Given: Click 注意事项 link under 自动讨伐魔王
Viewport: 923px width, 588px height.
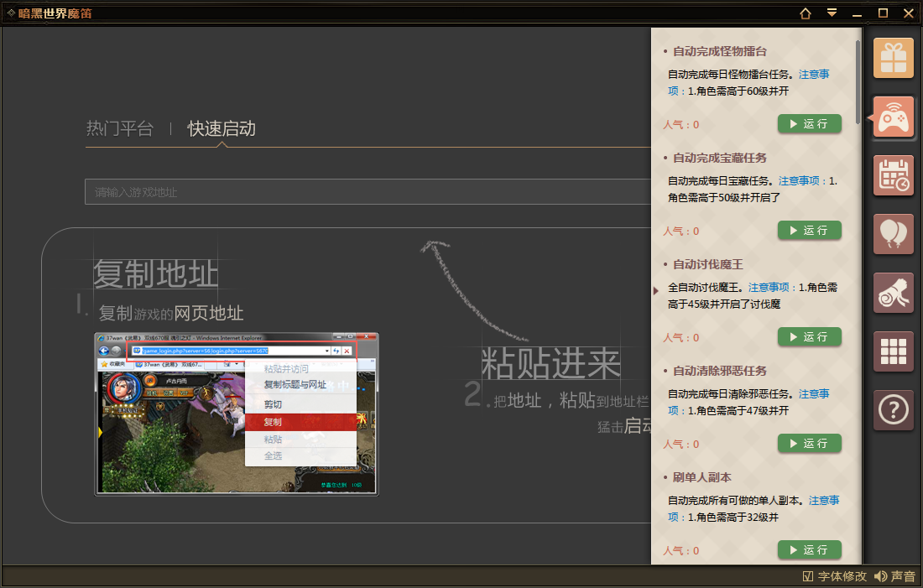Looking at the screenshot, I should click(769, 287).
